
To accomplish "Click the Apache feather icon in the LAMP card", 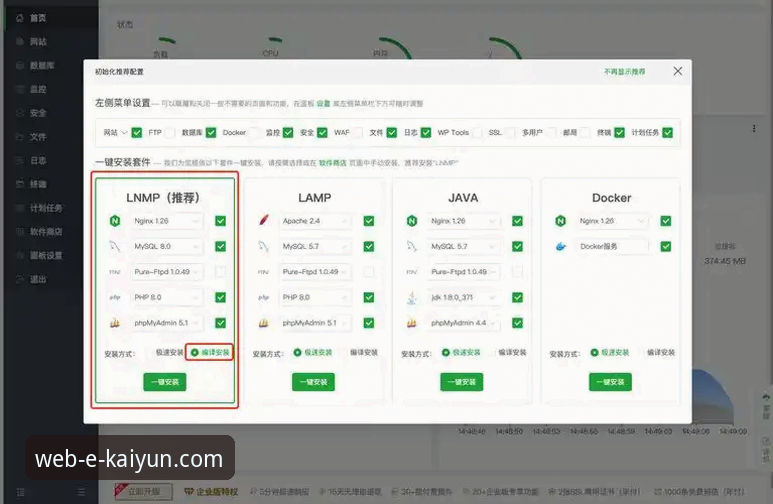I will (x=264, y=220).
